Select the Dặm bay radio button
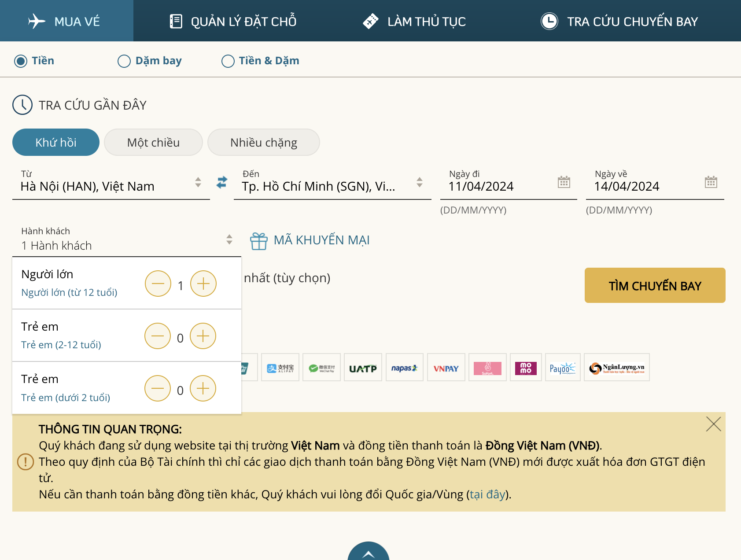The image size is (741, 560). tap(124, 61)
